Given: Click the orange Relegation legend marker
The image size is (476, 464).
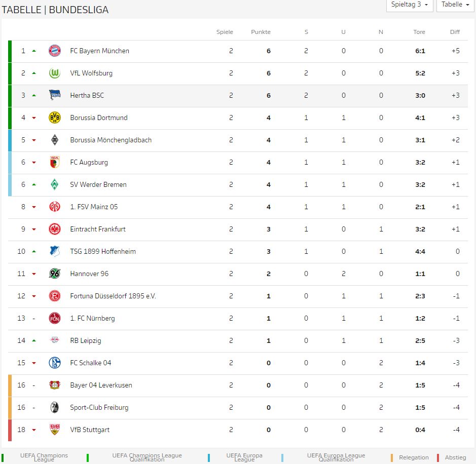Looking at the screenshot, I should pyautogui.click(x=392, y=457).
